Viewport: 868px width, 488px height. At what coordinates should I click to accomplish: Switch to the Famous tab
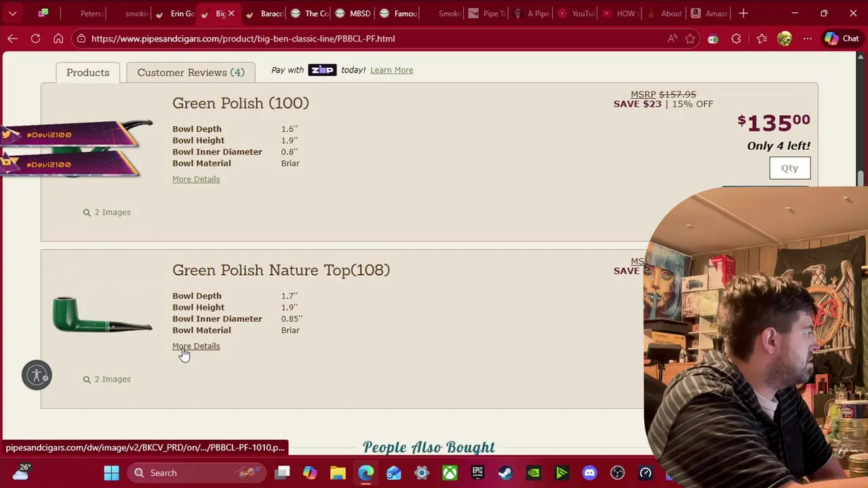point(399,14)
